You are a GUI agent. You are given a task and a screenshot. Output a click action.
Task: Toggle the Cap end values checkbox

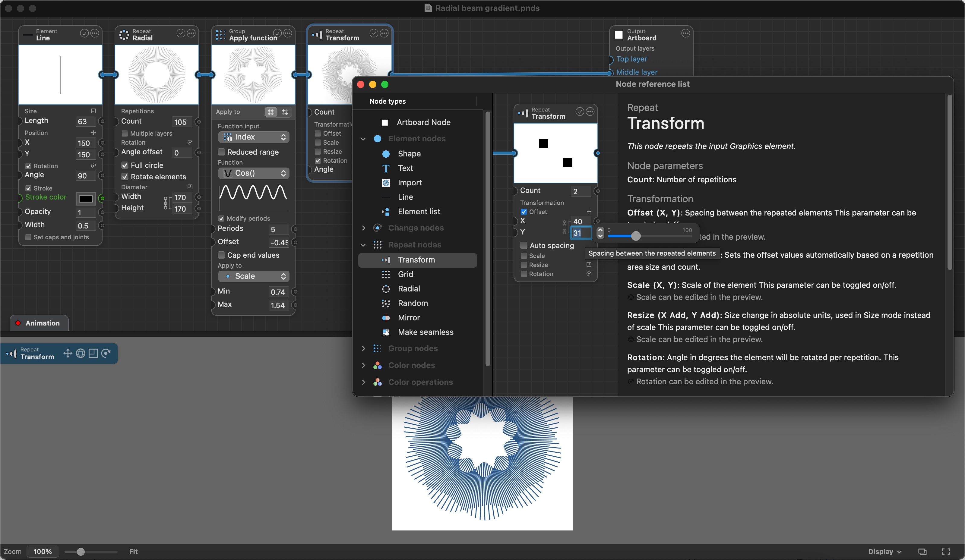click(x=221, y=255)
